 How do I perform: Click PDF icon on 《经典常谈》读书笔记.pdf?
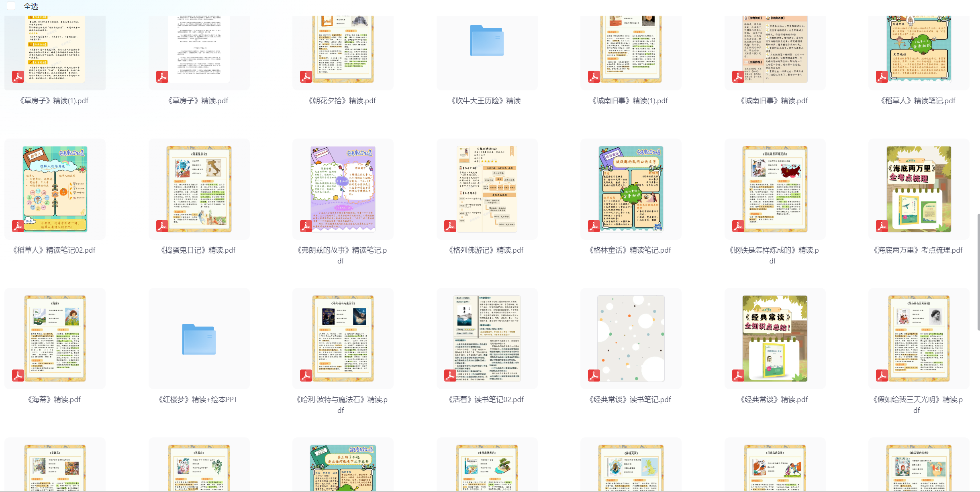pos(594,376)
